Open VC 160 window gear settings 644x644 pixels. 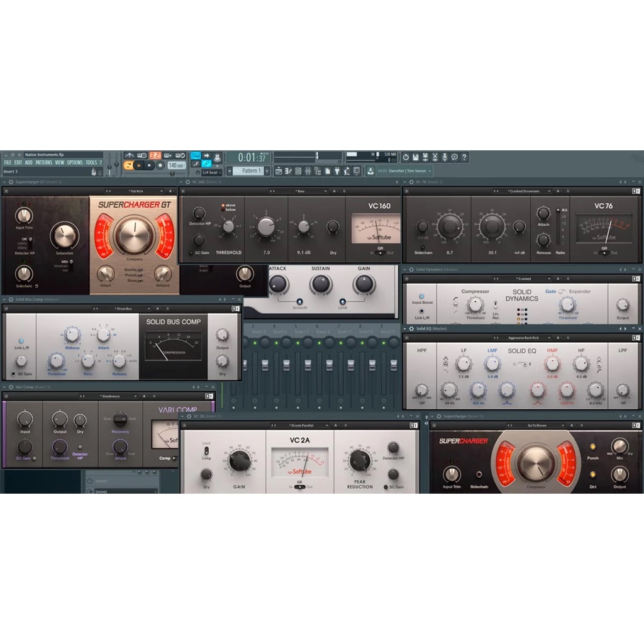pos(187,182)
